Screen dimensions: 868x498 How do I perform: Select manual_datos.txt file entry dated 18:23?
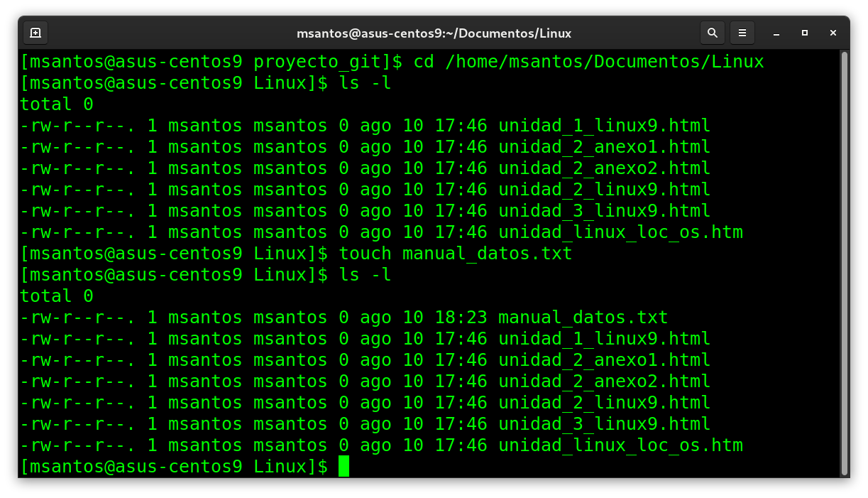click(583, 318)
